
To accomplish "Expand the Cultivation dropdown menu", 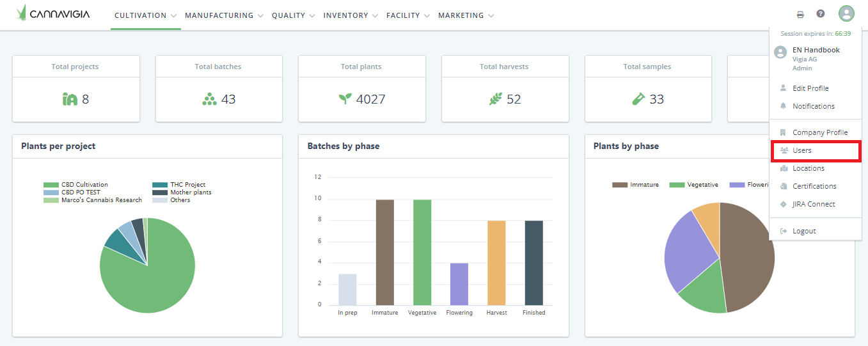I will [x=145, y=15].
